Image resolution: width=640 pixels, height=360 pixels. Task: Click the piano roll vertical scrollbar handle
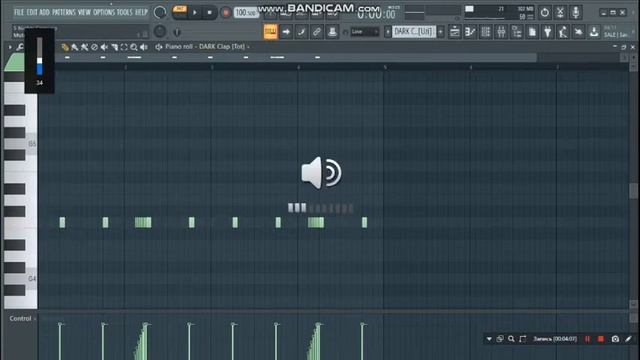[x=633, y=191]
